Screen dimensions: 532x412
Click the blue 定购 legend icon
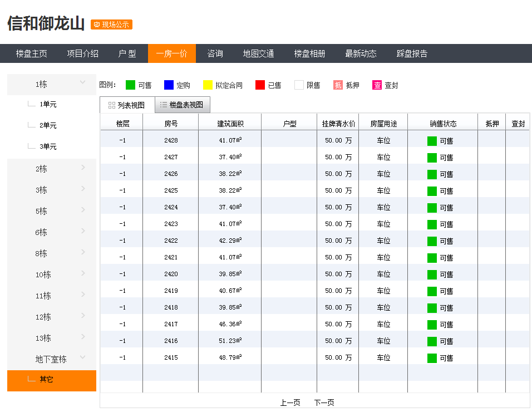170,85
